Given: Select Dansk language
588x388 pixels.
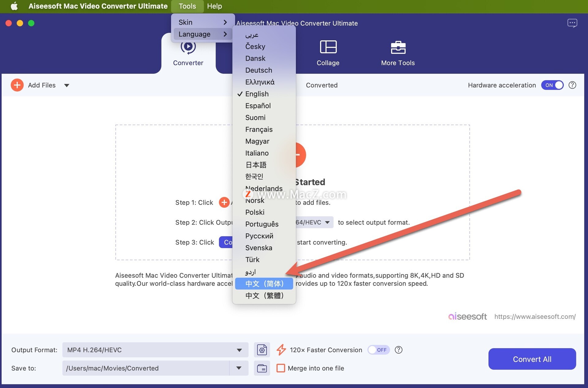Looking at the screenshot, I should point(264,58).
